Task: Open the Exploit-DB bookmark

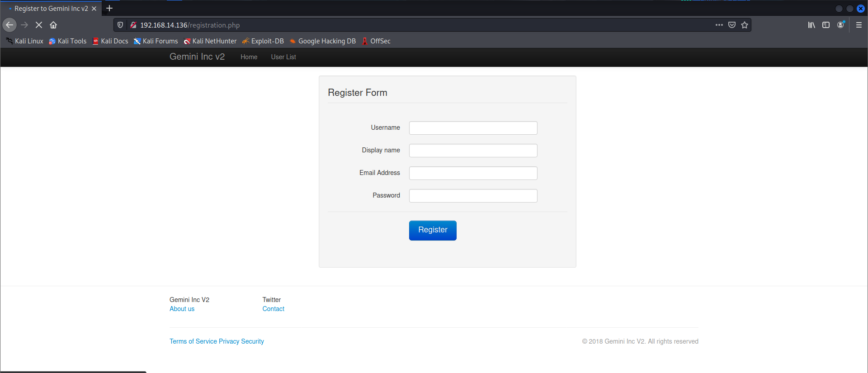Action: tap(263, 41)
